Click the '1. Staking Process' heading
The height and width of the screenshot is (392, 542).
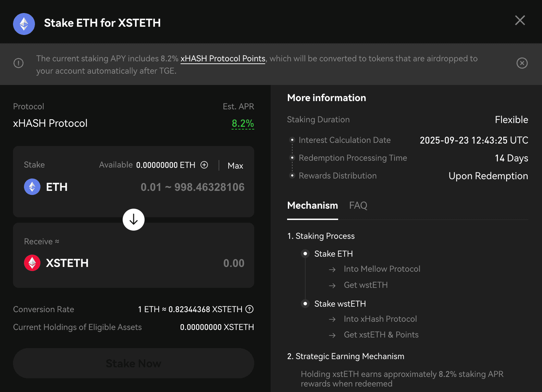(321, 236)
